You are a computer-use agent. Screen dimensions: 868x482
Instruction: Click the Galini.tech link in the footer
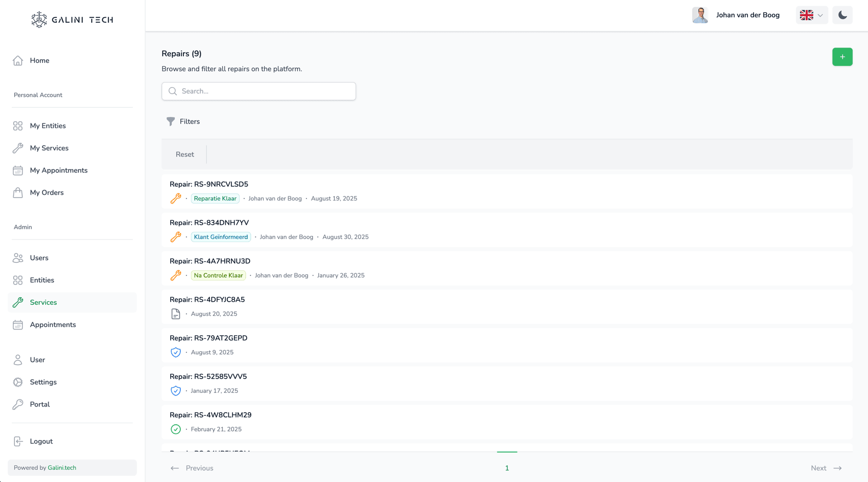point(62,467)
